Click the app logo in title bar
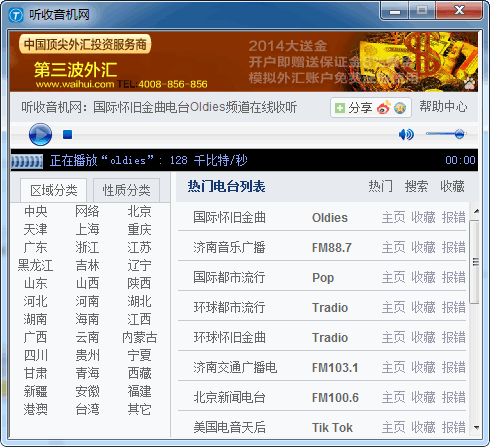The image size is (490, 447). pyautogui.click(x=16, y=14)
